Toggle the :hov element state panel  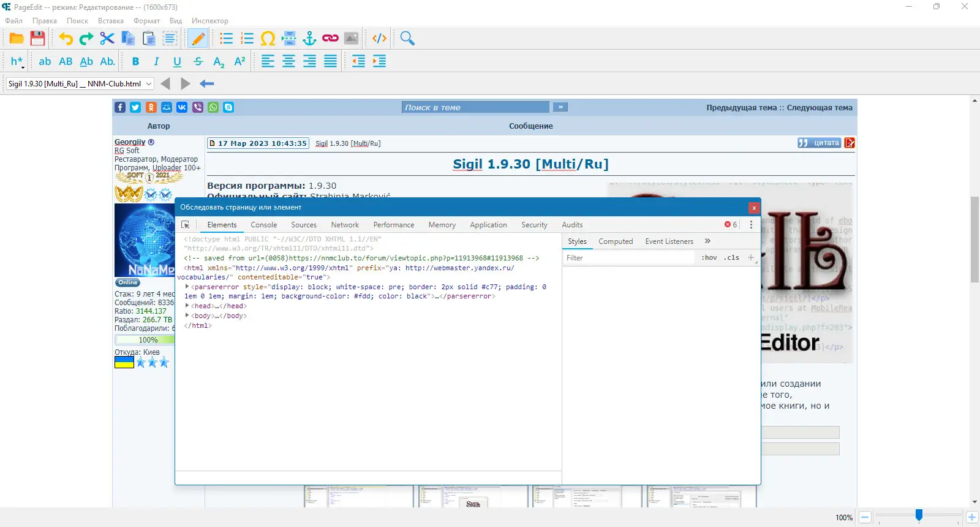click(709, 258)
